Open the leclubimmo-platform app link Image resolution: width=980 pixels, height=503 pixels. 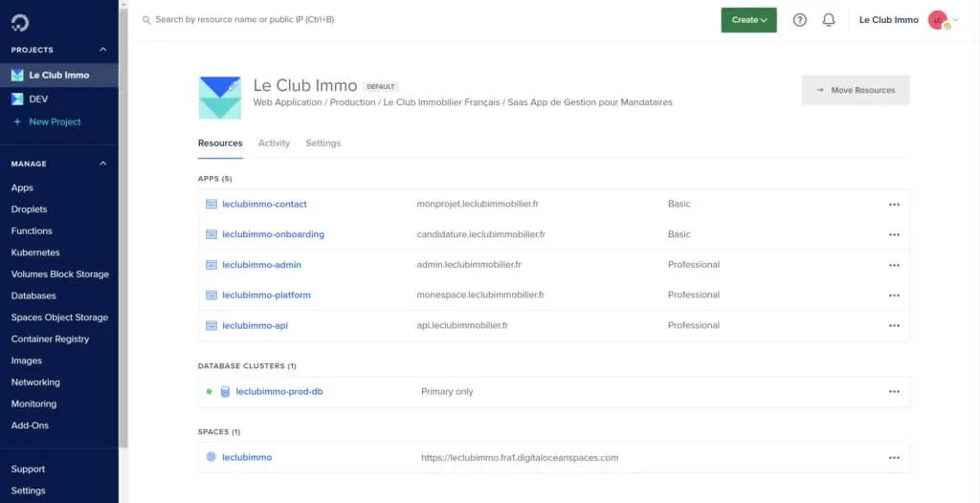pos(266,295)
